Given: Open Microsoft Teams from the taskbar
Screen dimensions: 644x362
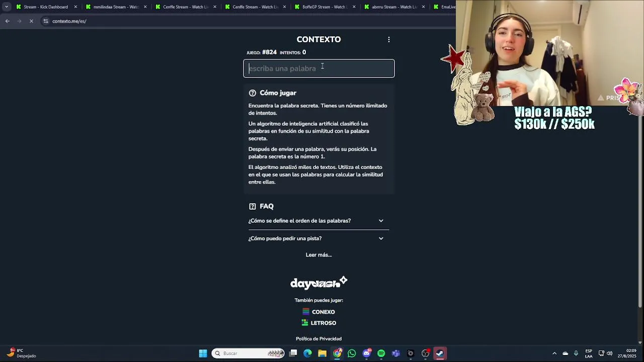Looking at the screenshot, I should point(396,353).
